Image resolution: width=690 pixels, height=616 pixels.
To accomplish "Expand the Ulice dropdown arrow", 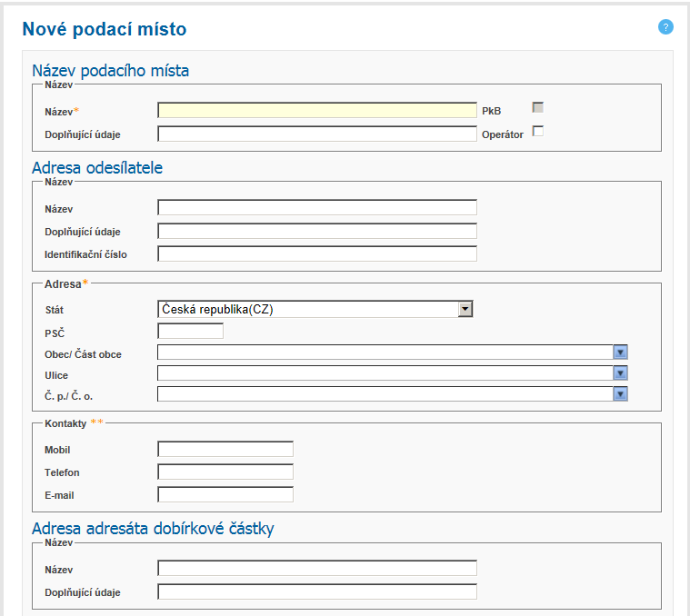I will 621,373.
